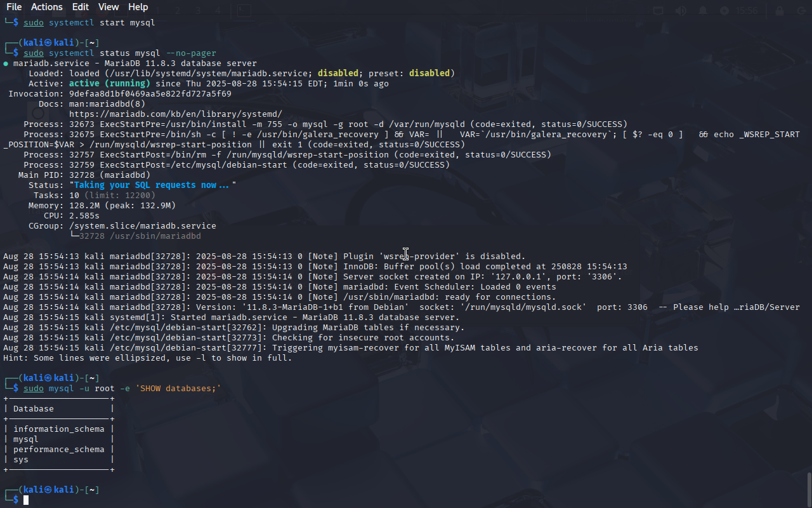The height and width of the screenshot is (508, 812).
Task: Select the 'information_schema' database row
Action: pos(59,429)
